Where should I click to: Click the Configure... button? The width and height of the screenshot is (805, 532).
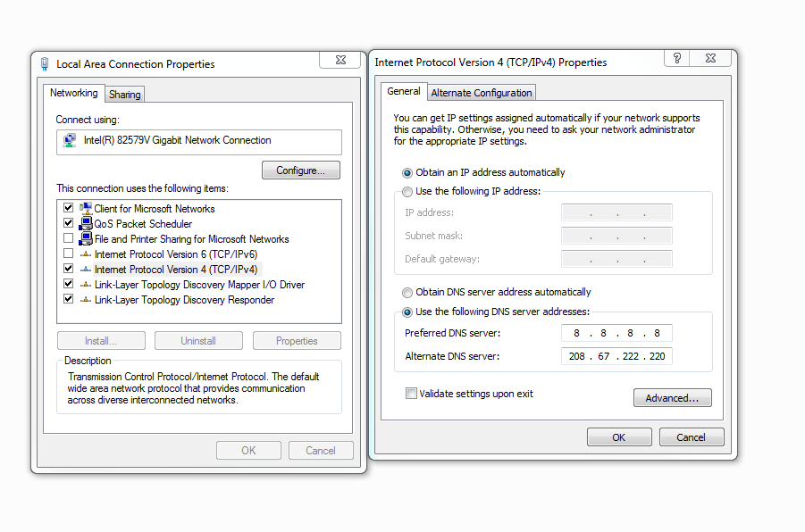[301, 170]
